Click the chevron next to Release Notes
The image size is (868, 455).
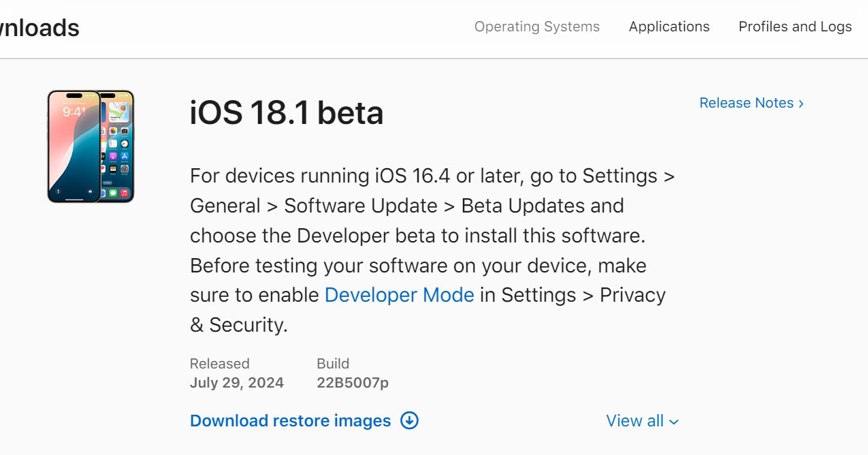coord(801,104)
